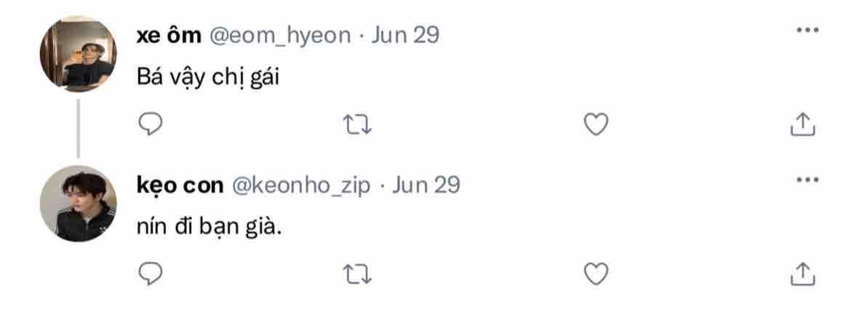Image resolution: width=868 pixels, height=317 pixels.
Task: View xe ôm's profile picture
Action: tap(78, 54)
